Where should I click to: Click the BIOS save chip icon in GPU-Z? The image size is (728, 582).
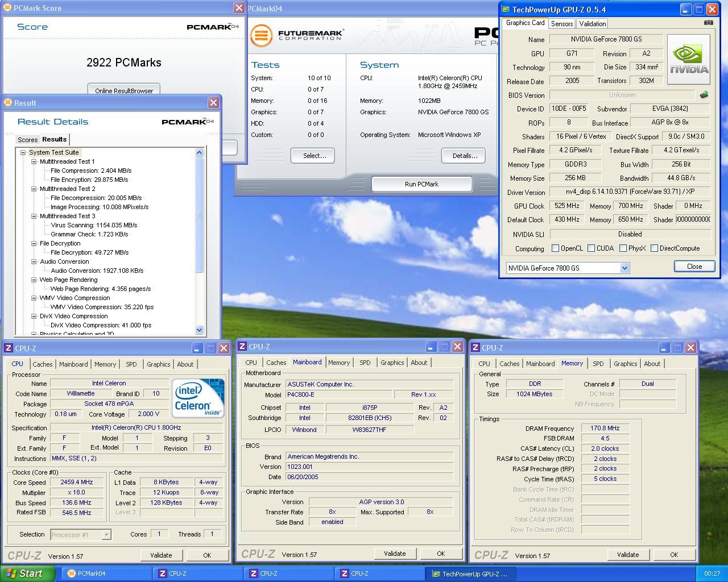[704, 95]
